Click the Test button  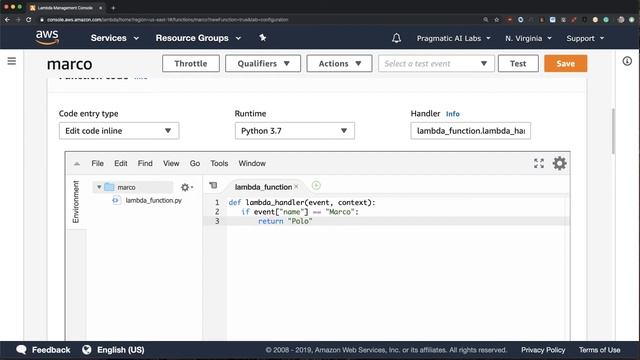point(518,64)
